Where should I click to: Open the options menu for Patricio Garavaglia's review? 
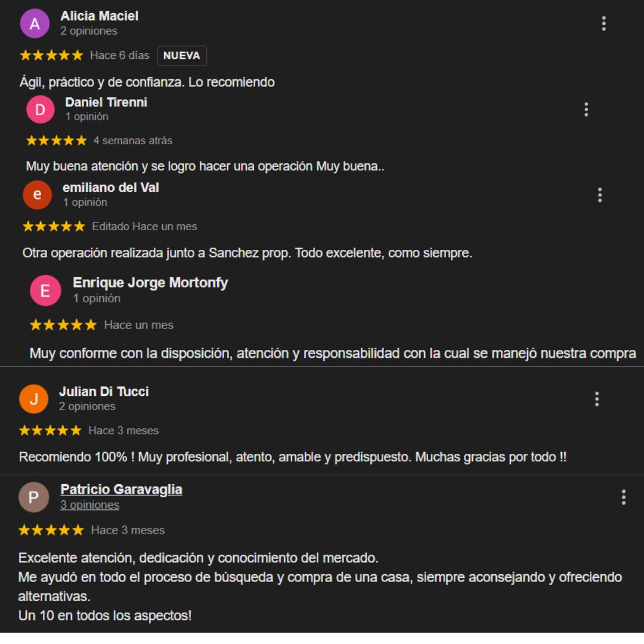pos(624,497)
